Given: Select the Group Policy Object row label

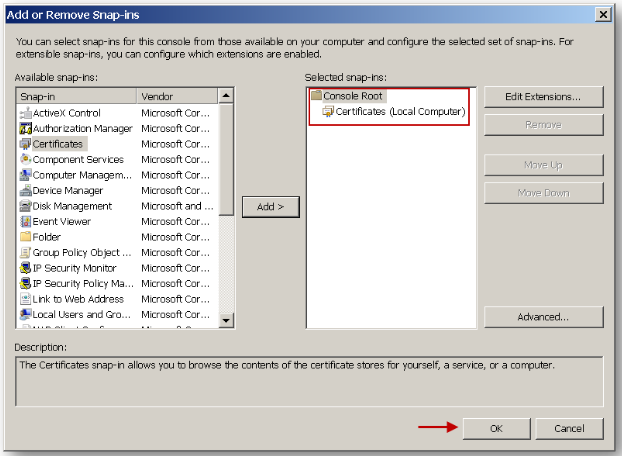Looking at the screenshot, I should pos(82,252).
